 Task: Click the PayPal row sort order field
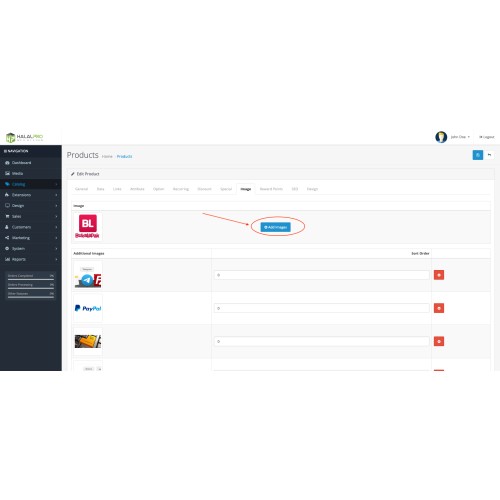pyautogui.click(x=321, y=308)
